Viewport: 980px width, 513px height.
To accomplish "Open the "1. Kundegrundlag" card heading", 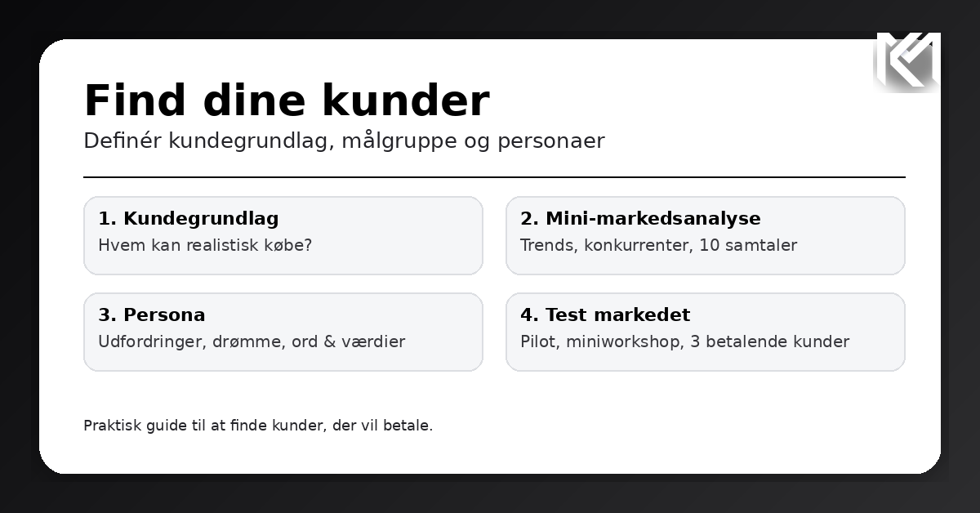I will point(189,219).
